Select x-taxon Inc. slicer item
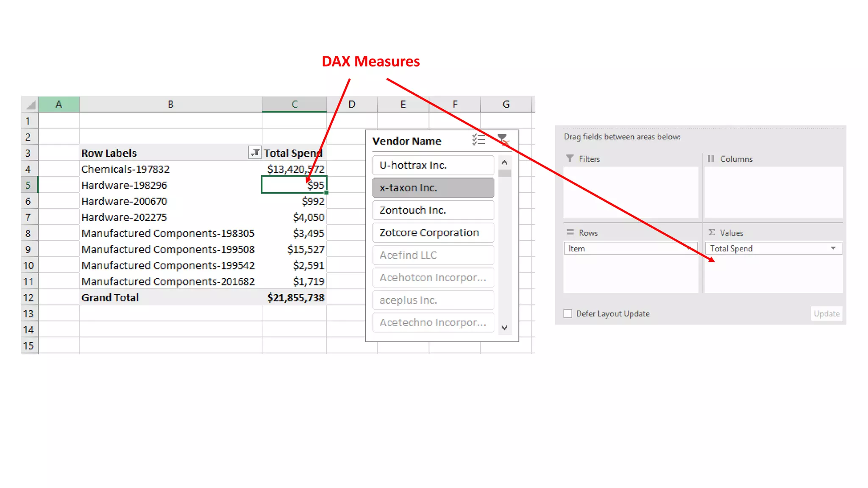 coord(433,188)
